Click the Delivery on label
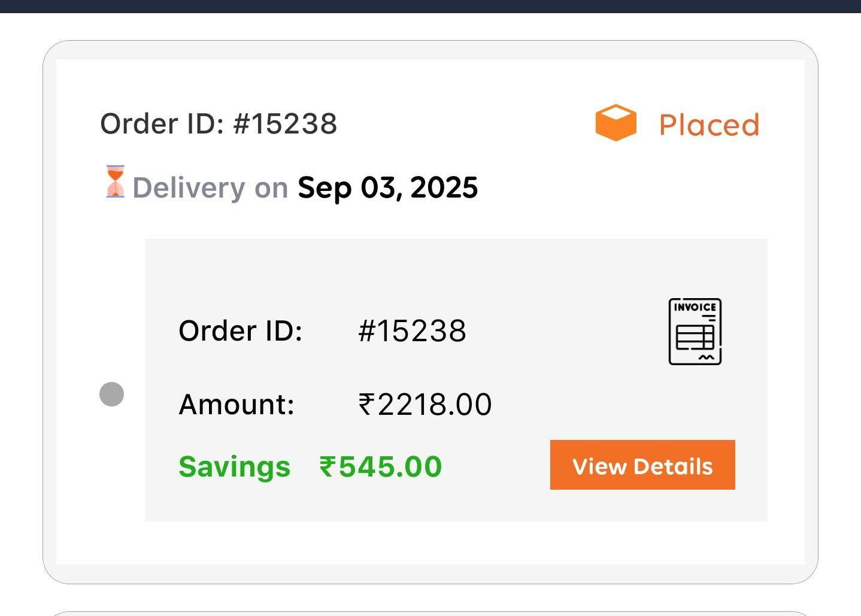861x616 pixels. click(210, 187)
